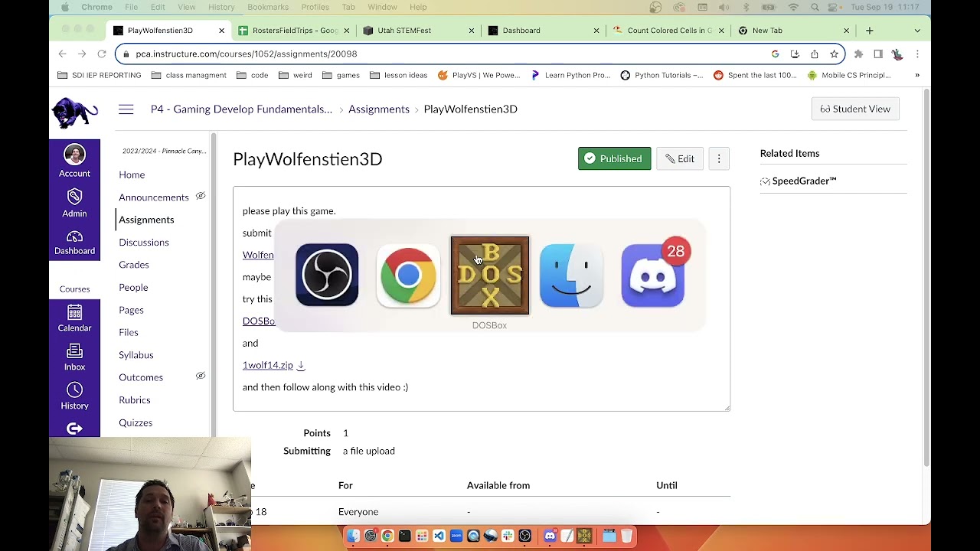Open the Canvas Inbox icon
The width and height of the screenshot is (980, 551).
74,351
